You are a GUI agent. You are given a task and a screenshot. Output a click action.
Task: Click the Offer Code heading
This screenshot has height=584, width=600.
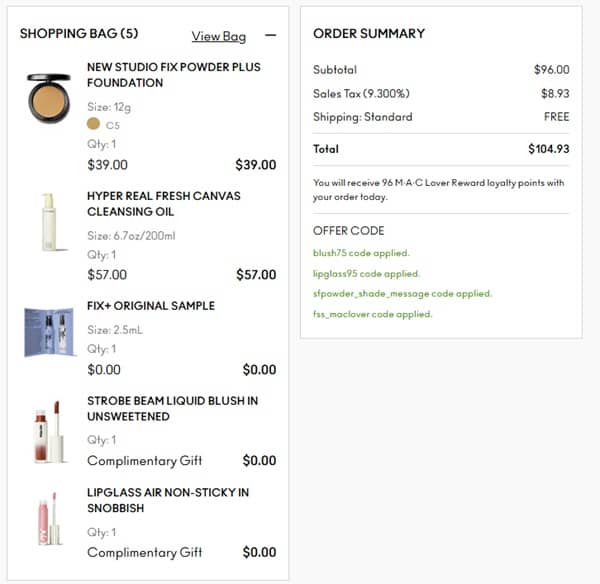[x=348, y=231]
